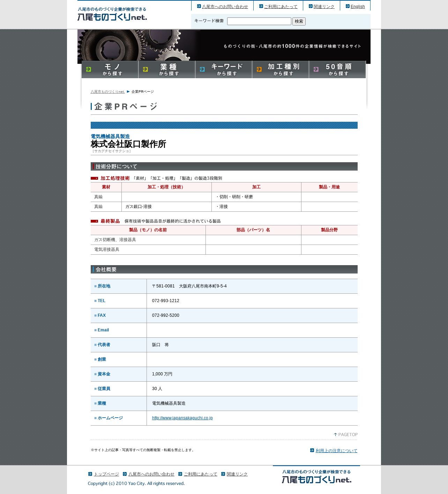Click the ガス銀口-溶接 table cell
Image resolution: width=448 pixels, height=494 pixels.
point(166,207)
